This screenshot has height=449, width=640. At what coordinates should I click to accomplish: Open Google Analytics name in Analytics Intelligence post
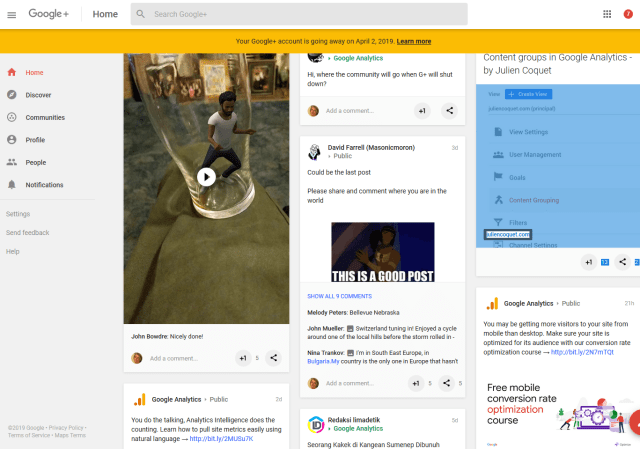pos(176,399)
